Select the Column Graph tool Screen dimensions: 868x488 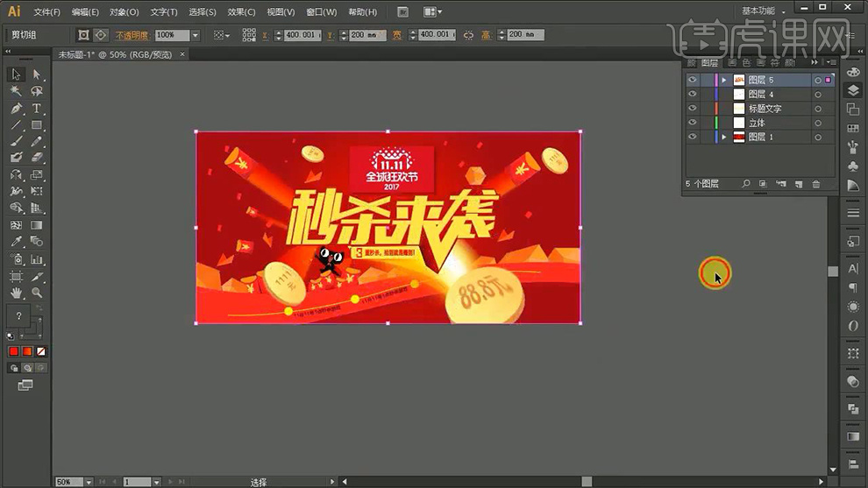pos(37,259)
